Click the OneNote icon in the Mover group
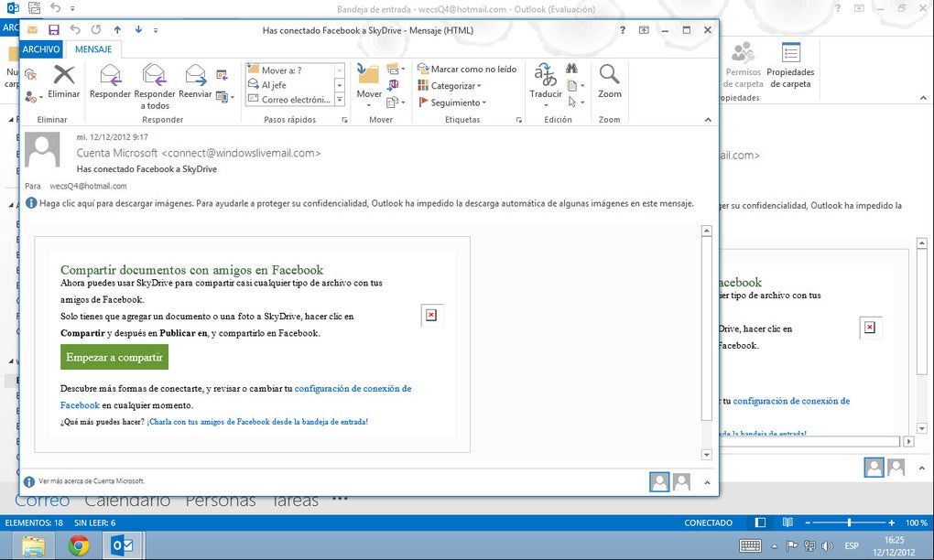The width and height of the screenshot is (934, 560). (393, 84)
